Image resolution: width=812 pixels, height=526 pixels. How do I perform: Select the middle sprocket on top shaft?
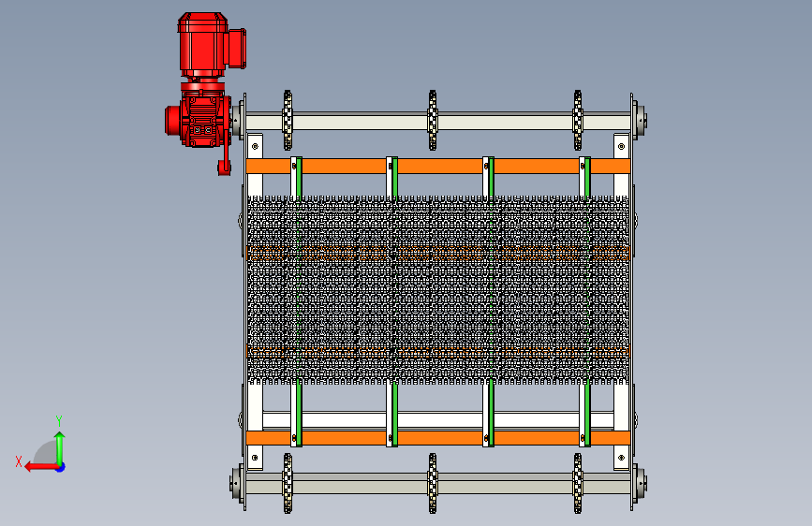coord(433,121)
